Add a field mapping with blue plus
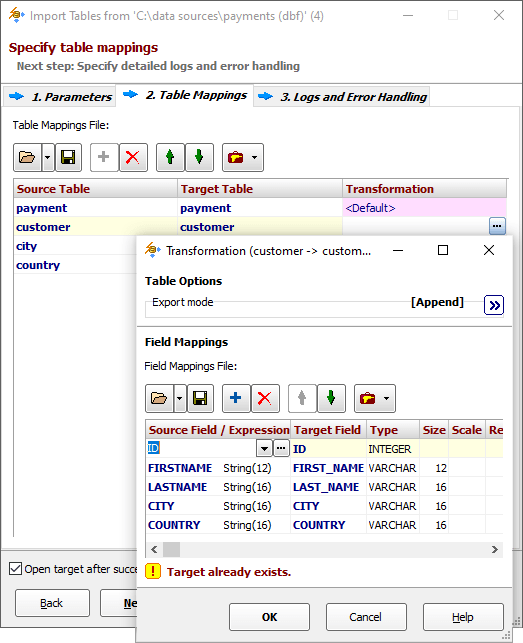Screen dimensions: 523x643 coord(236,398)
